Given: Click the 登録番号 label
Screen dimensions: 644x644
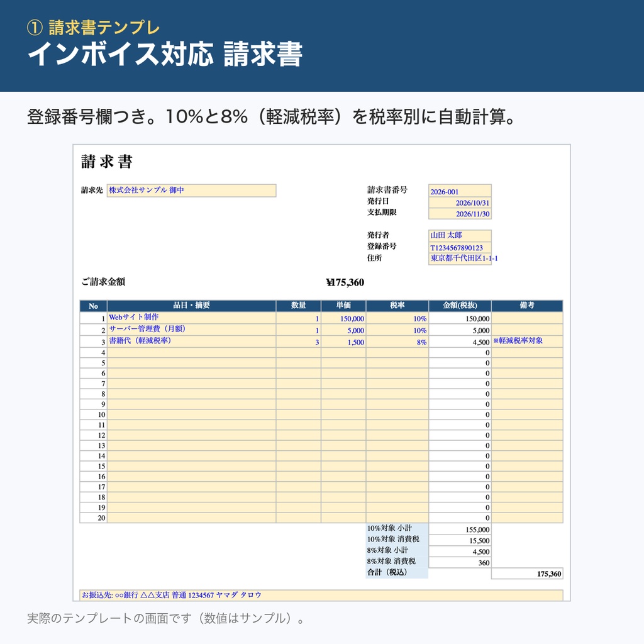Looking at the screenshot, I should (x=382, y=246).
